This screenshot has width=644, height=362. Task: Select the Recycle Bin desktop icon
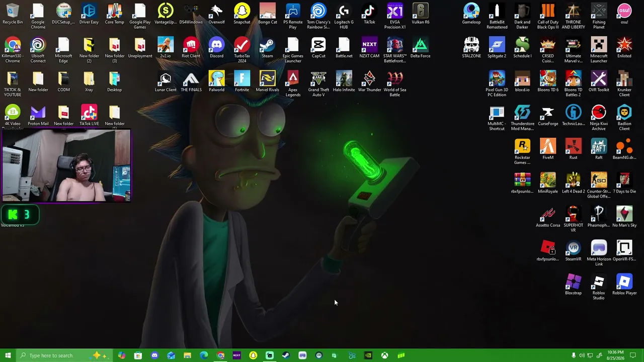(x=13, y=14)
